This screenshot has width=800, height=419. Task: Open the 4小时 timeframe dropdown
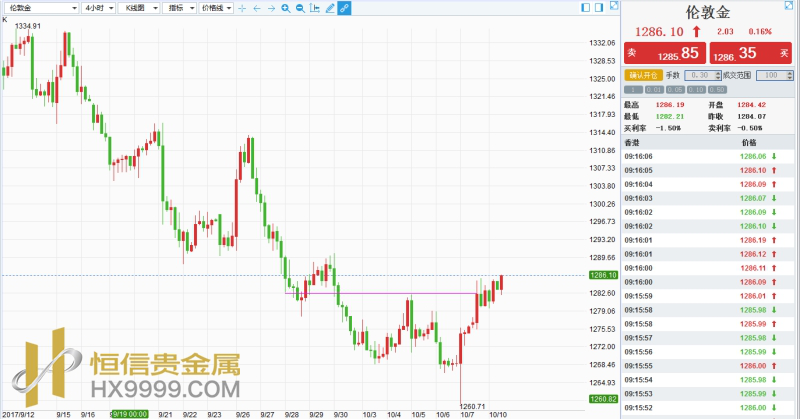click(x=99, y=8)
